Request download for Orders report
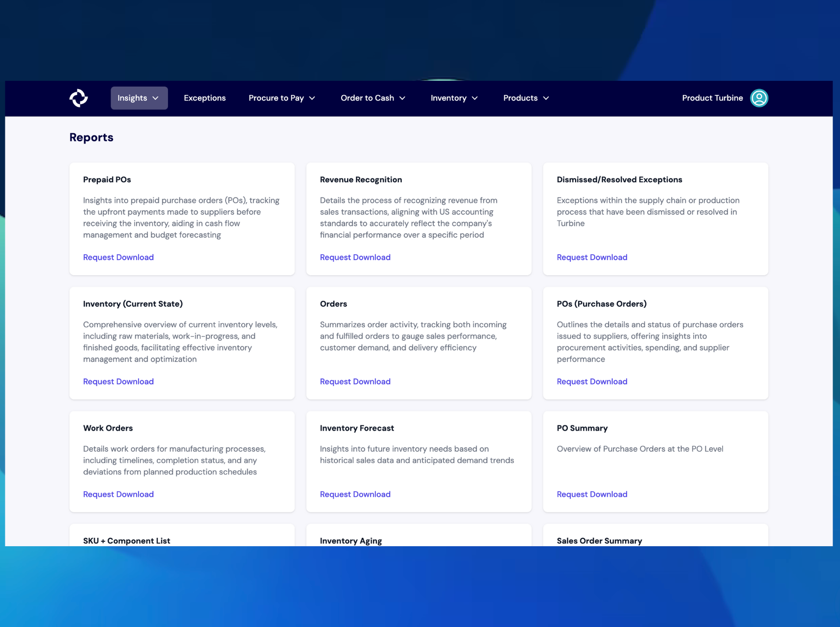Screen dimensions: 840x627 355,382
